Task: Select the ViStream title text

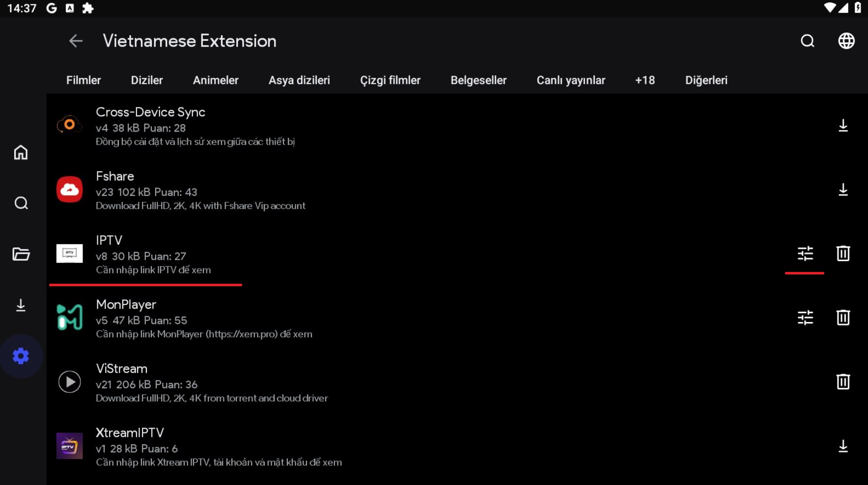Action: [x=121, y=369]
